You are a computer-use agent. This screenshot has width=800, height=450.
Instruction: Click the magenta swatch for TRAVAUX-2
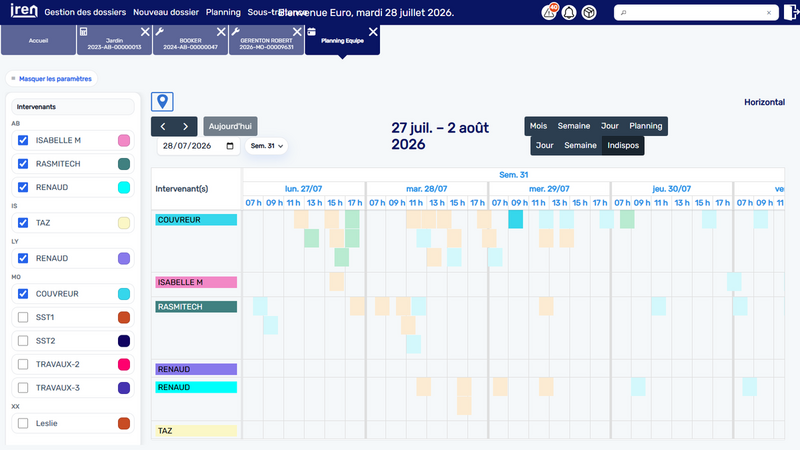124,364
